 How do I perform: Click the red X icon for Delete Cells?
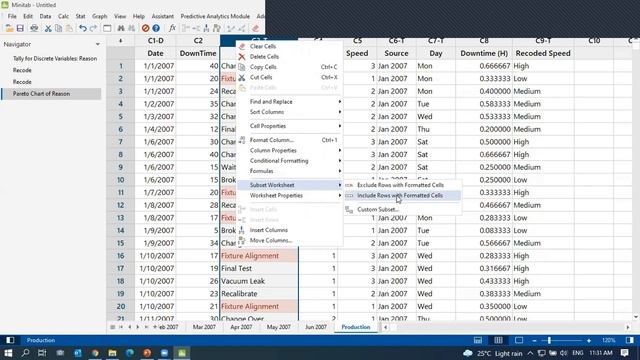coord(242,57)
